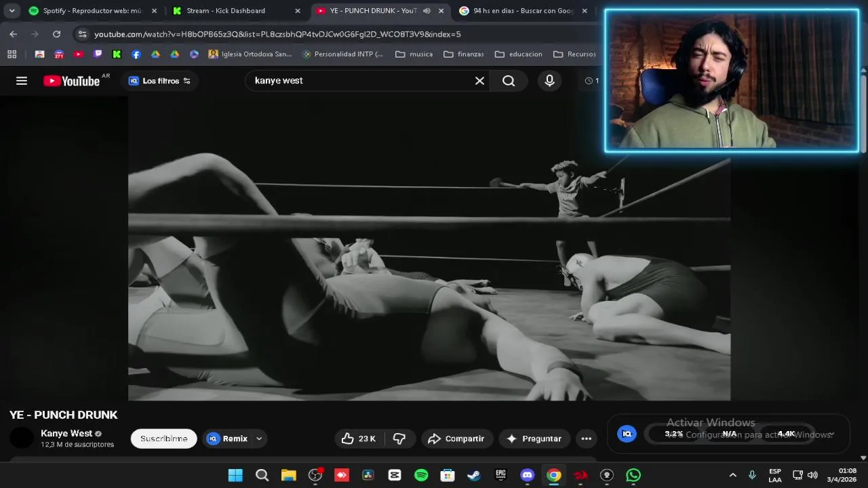868x488 pixels.
Task: Open the Kanye West channel avatar
Action: [22, 438]
